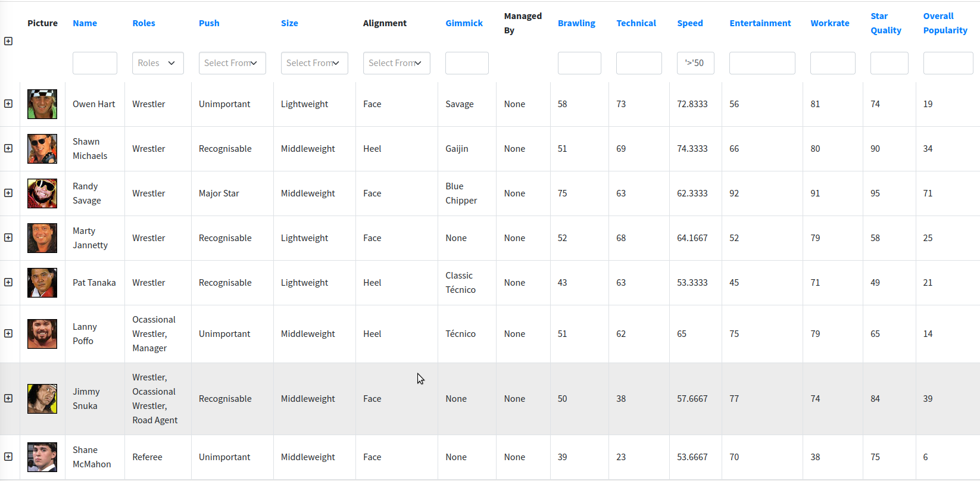Screen dimensions: 980x481
Task: Open the Alignment filter dropdown
Action: 396,63
